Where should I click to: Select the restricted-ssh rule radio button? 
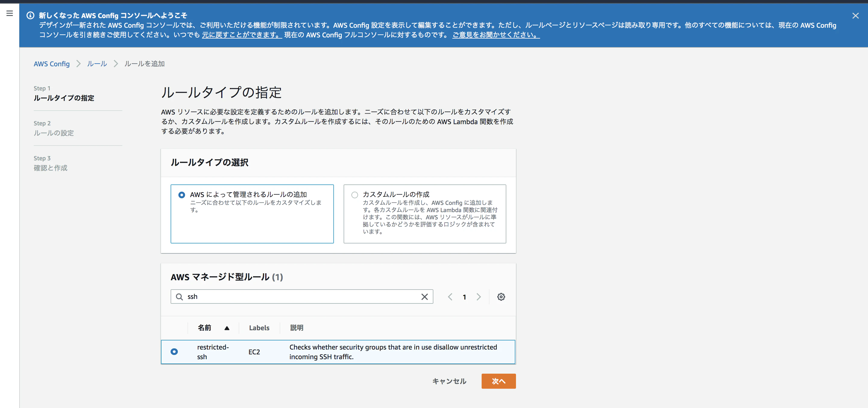click(174, 352)
